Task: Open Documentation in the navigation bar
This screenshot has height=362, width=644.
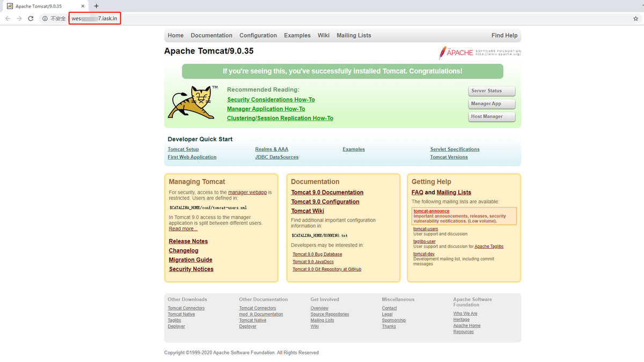Action: (x=211, y=35)
